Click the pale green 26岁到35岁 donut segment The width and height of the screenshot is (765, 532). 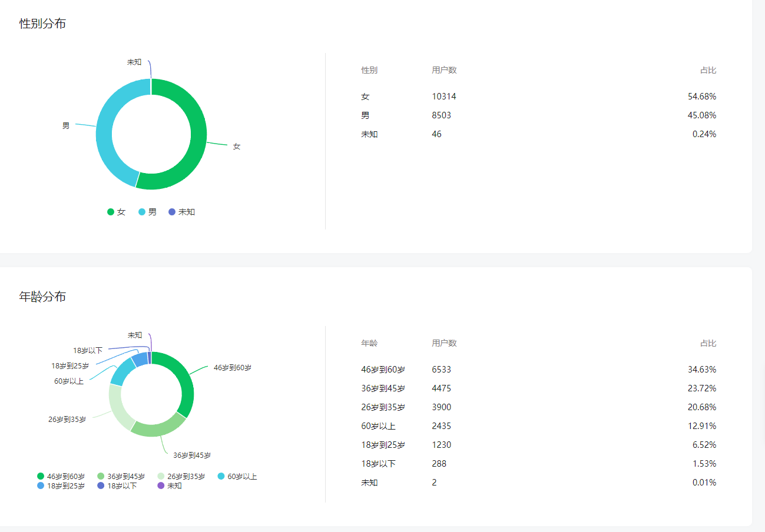click(x=118, y=406)
